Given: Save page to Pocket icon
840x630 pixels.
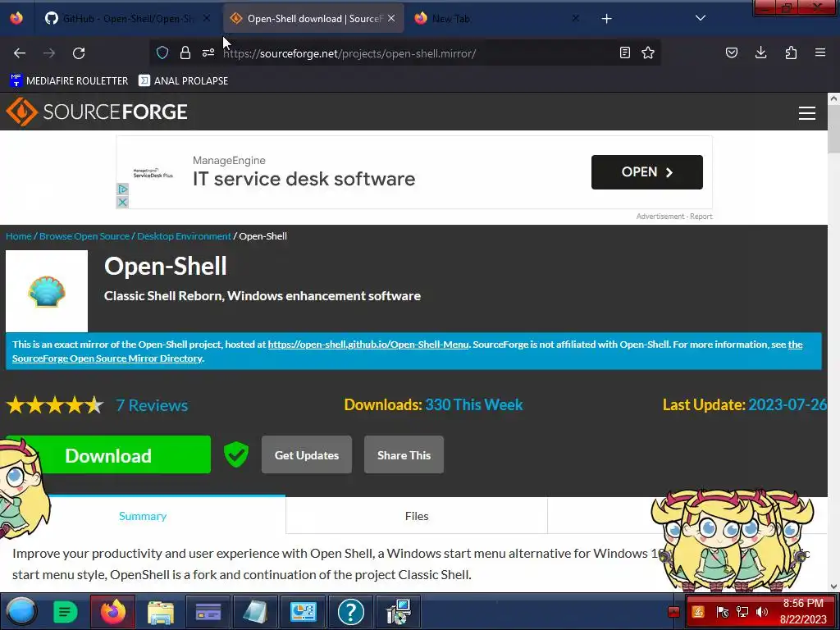Looking at the screenshot, I should point(731,52).
